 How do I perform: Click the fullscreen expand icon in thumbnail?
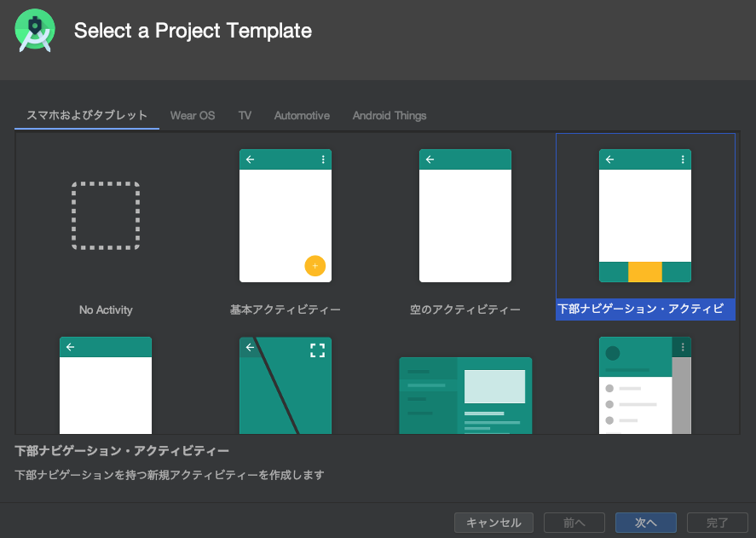(317, 350)
